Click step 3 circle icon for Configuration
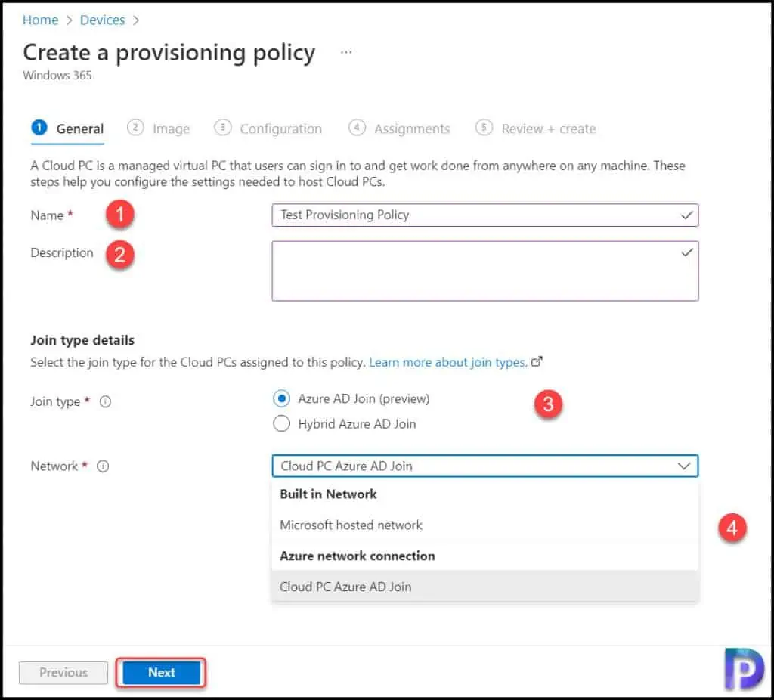 coord(223,128)
